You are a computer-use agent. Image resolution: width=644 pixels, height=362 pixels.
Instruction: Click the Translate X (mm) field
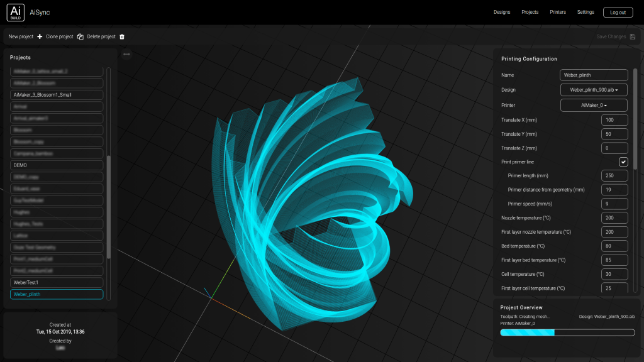point(614,120)
